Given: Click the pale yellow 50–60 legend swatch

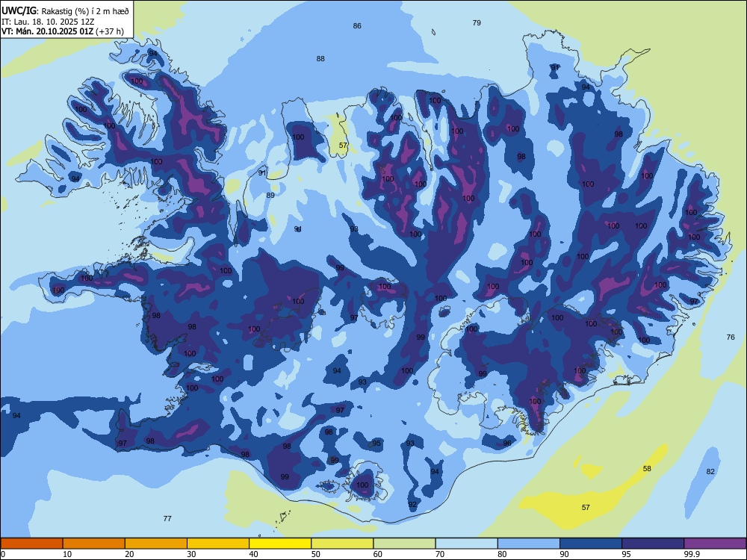Looking at the screenshot, I should (342, 544).
